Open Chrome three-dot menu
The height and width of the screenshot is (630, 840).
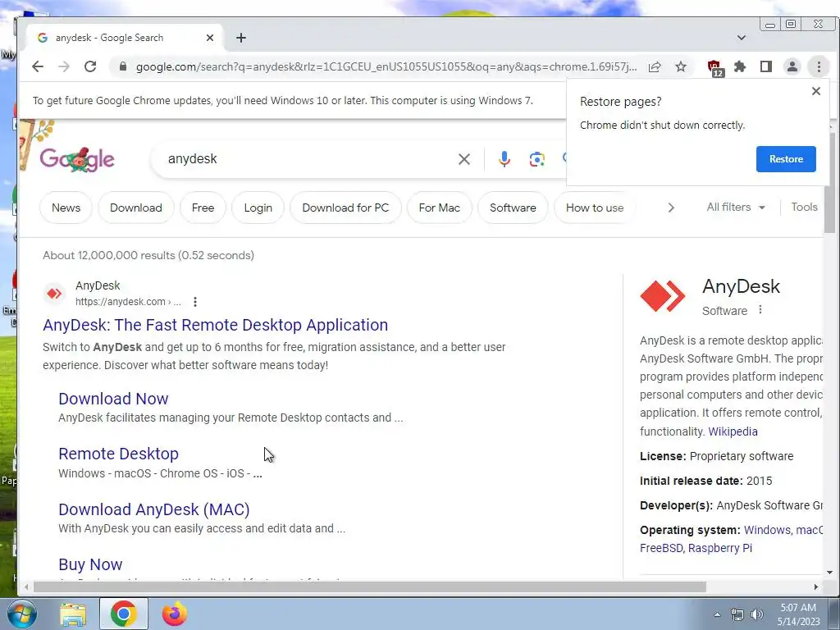click(819, 67)
